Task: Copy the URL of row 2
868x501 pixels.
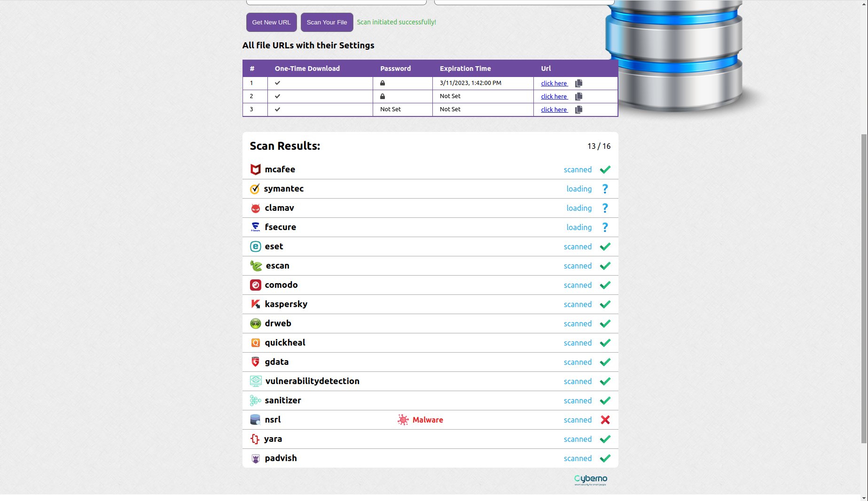Action: pos(579,96)
